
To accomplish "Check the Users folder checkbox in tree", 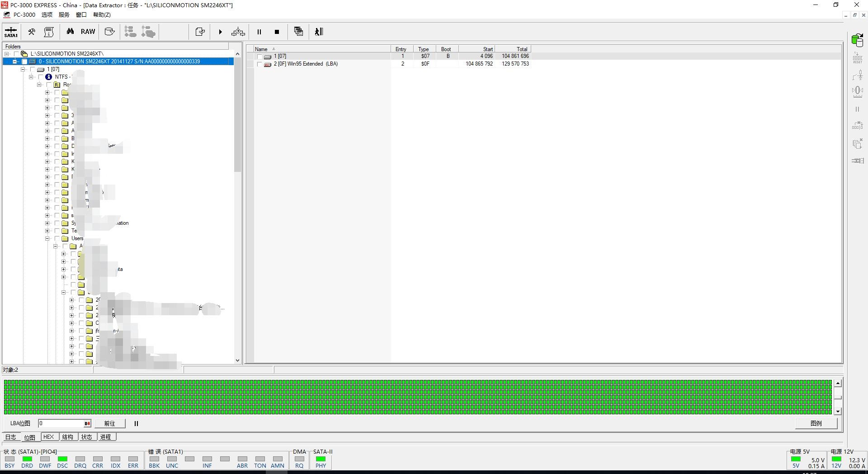I will pos(57,238).
